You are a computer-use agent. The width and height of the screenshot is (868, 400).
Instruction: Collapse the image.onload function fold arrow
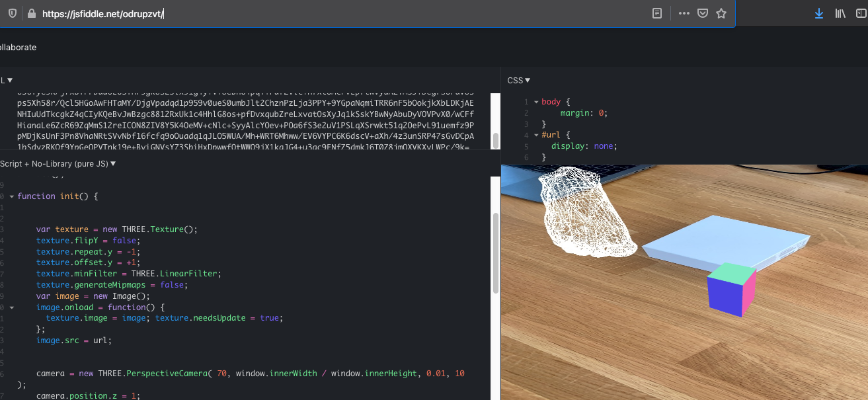12,307
